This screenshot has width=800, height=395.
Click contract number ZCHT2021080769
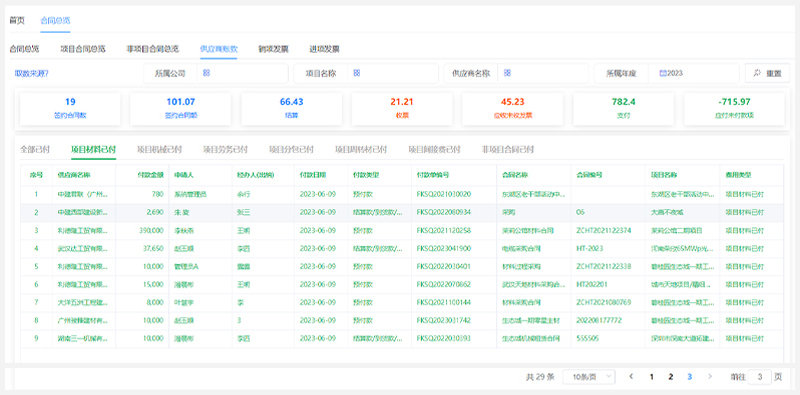[604, 302]
